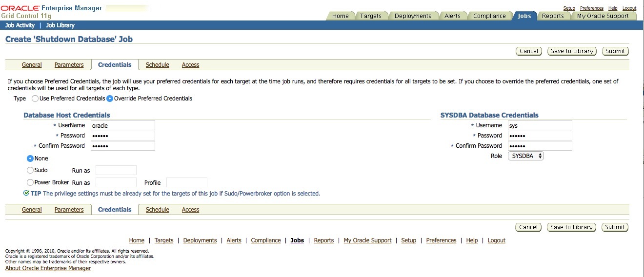Select Use Preferred Credentials radio button
This screenshot has height=277, width=644.
click(35, 99)
